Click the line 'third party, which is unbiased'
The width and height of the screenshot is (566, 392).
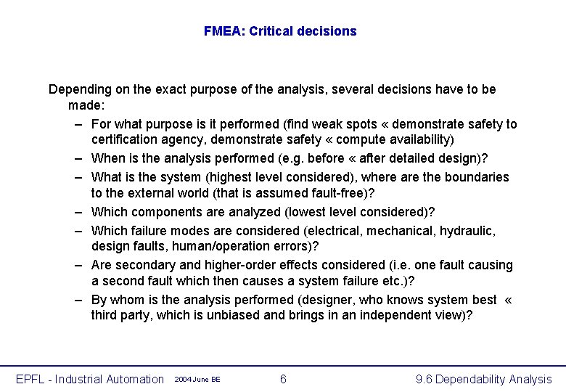(x=282, y=316)
